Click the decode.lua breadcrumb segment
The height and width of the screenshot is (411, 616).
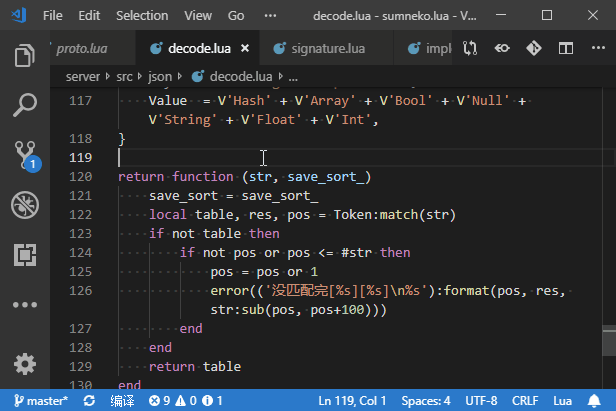pos(232,76)
